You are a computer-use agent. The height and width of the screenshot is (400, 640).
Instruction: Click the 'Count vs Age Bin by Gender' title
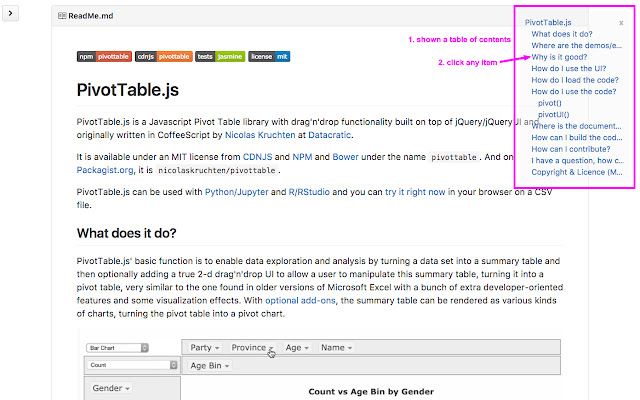(371, 392)
